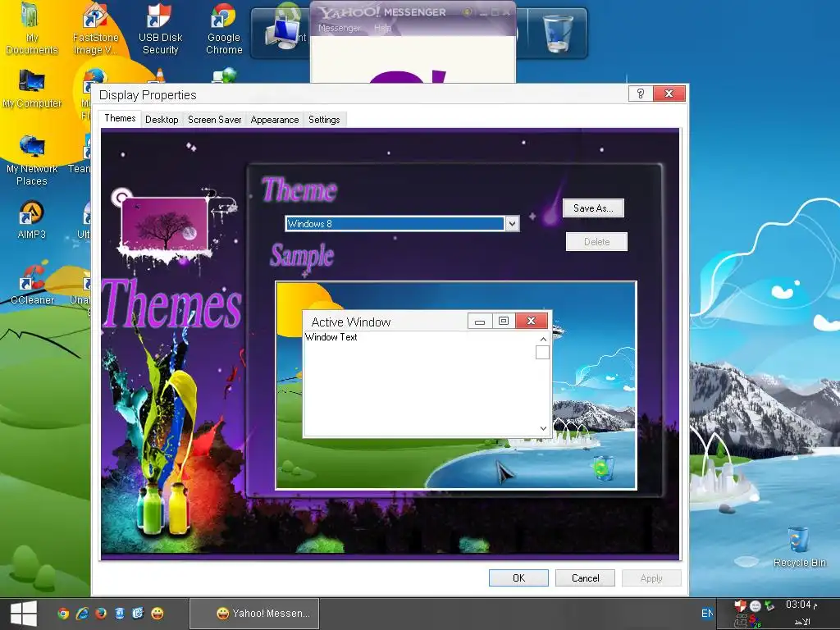Viewport: 840px width, 630px height.
Task: Open the Google Chrome desktop shortcut
Action: tap(224, 29)
